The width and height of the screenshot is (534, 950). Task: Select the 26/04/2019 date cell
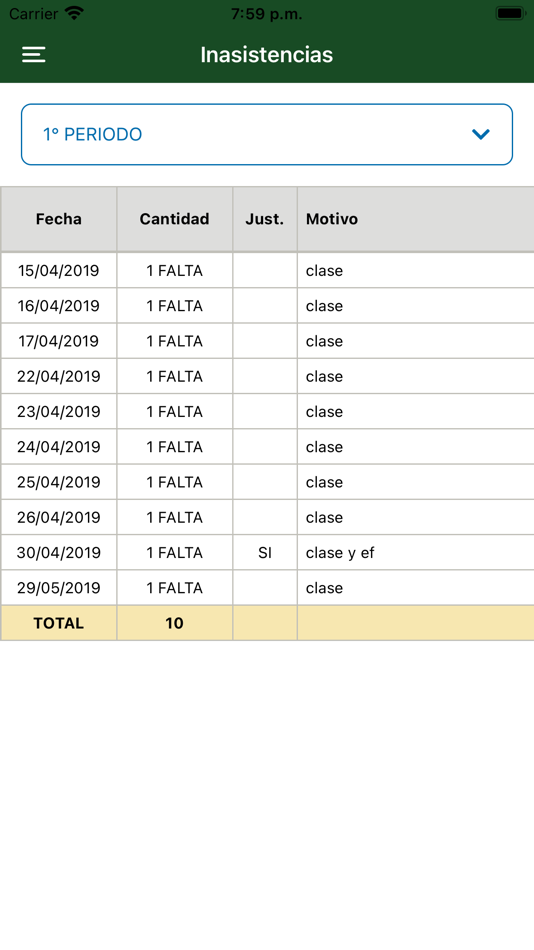pos(59,517)
